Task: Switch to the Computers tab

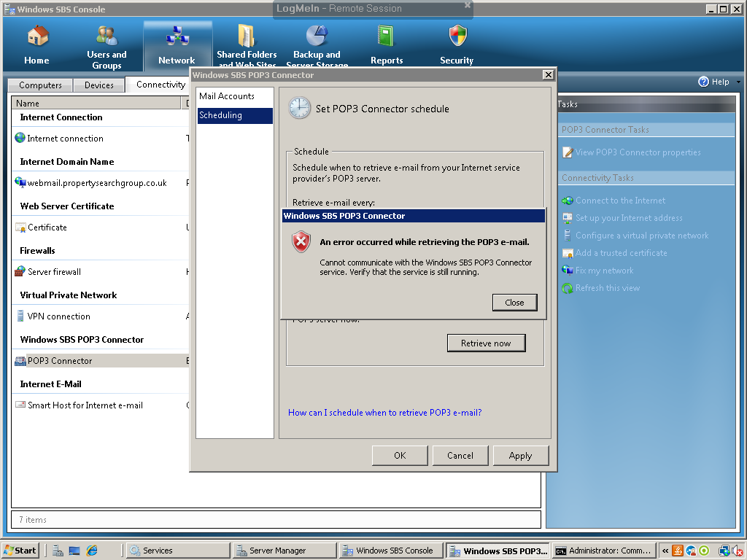Action: 40,85
